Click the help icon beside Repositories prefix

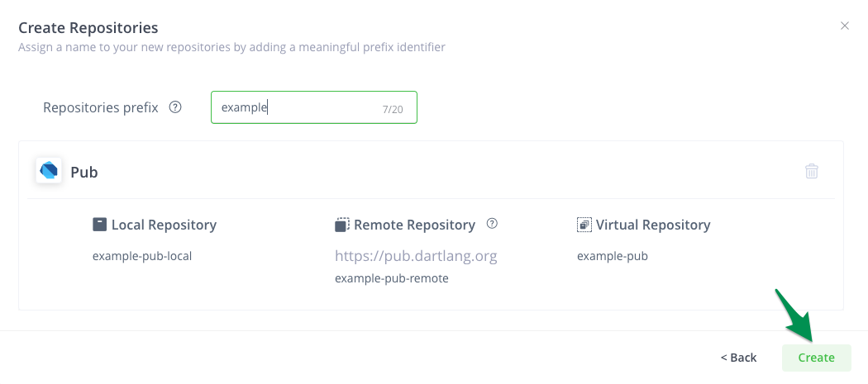[175, 107]
